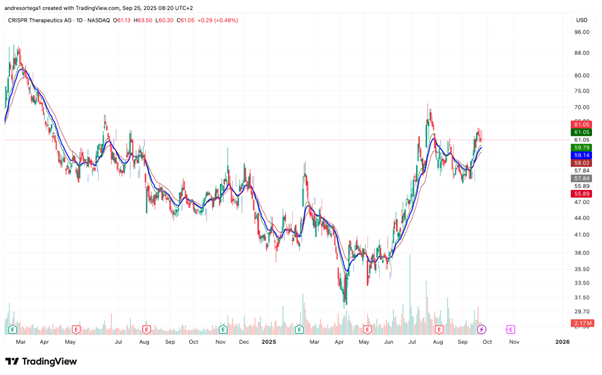Open the USD currency selector
The width and height of the screenshot is (602, 375).
582,20
